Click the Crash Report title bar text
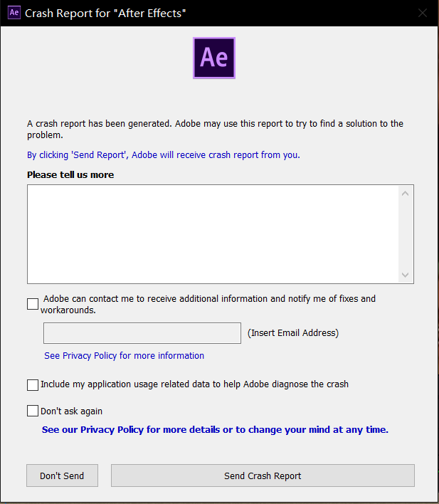Image resolution: width=439 pixels, height=504 pixels. (x=106, y=14)
